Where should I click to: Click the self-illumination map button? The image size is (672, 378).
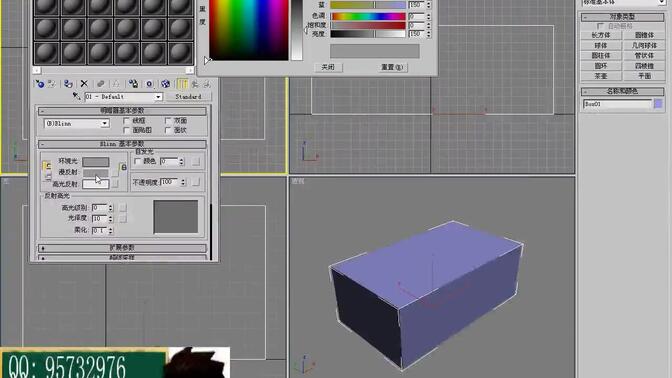[196, 162]
